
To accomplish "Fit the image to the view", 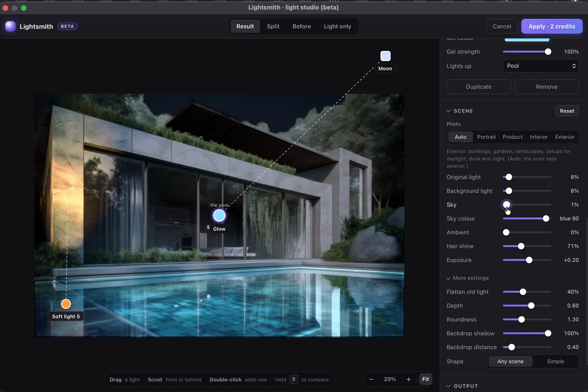I will tap(425, 379).
